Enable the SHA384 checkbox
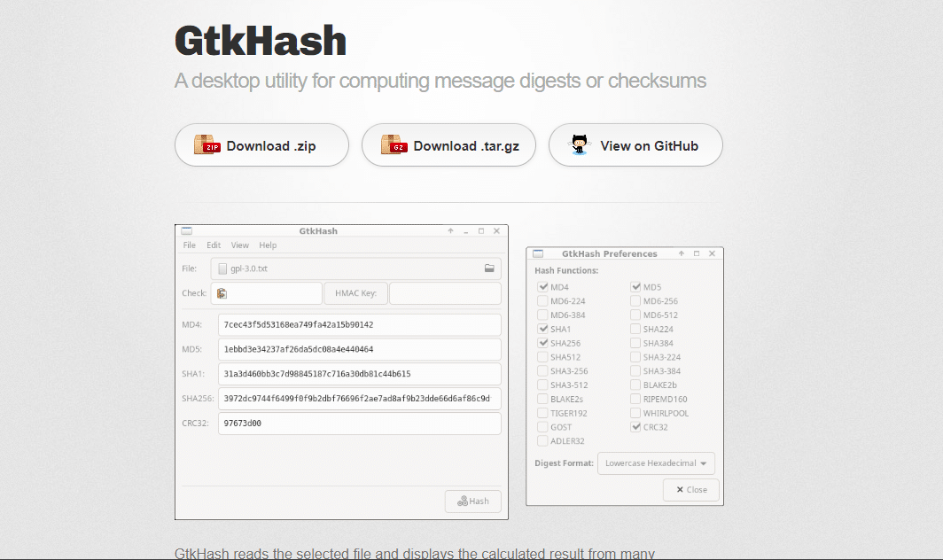The width and height of the screenshot is (943, 560). [x=635, y=343]
